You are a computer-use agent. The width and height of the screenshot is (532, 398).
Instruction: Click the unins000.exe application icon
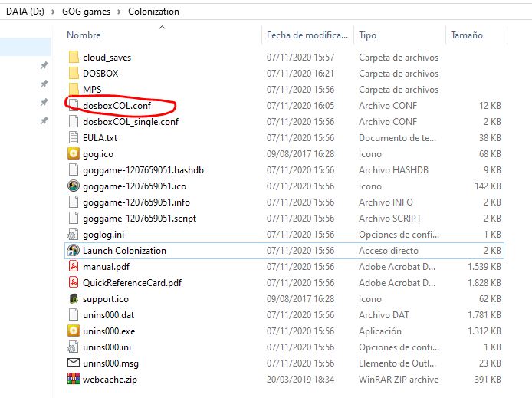(x=74, y=331)
